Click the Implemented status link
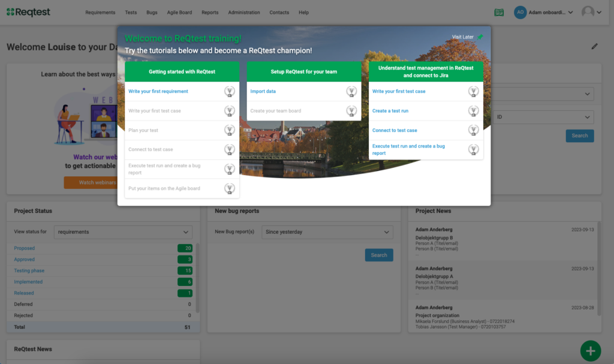 [x=28, y=282]
